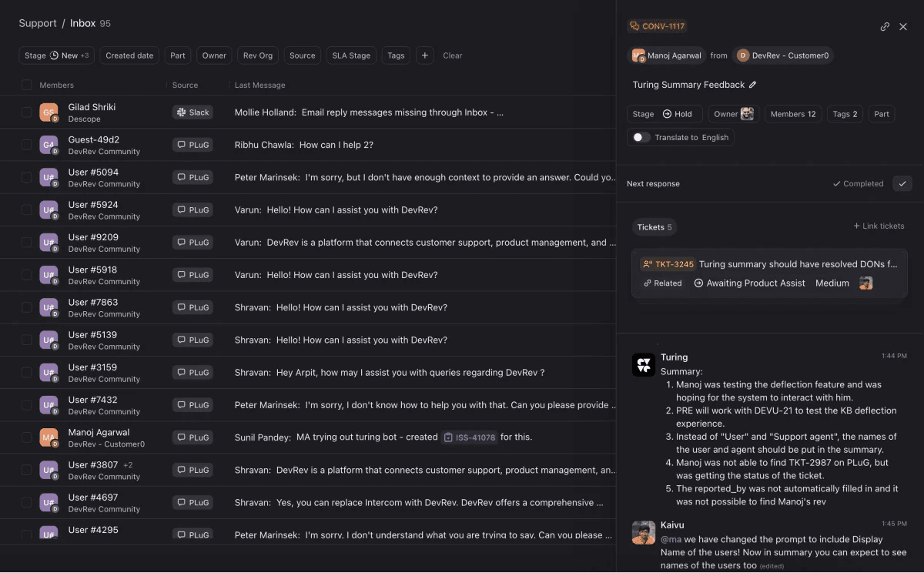Check the select-all checkbox in header
The image size is (924, 573).
point(27,85)
